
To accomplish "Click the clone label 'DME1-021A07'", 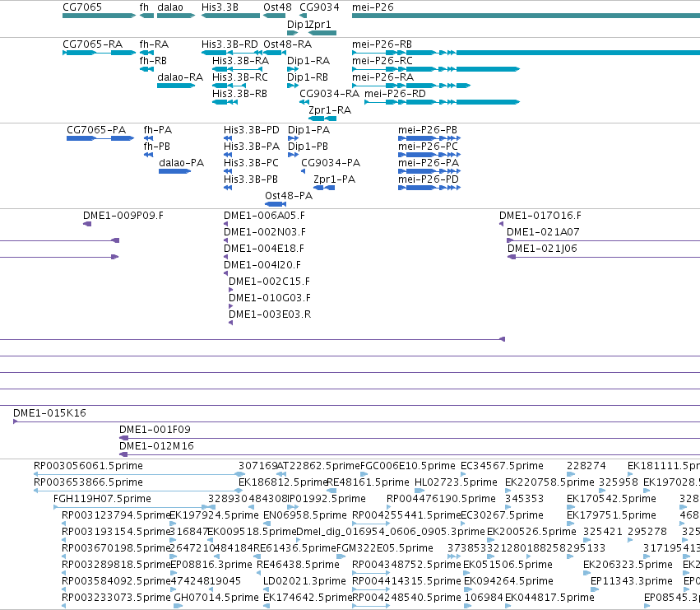I will pos(543,232).
